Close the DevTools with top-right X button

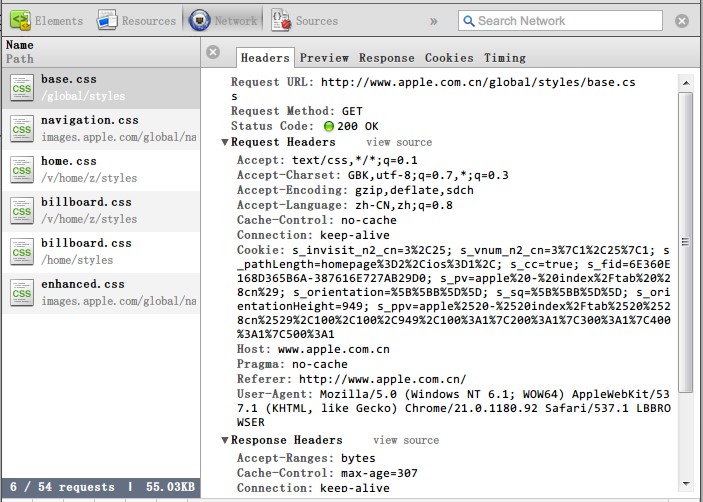pyautogui.click(x=681, y=21)
